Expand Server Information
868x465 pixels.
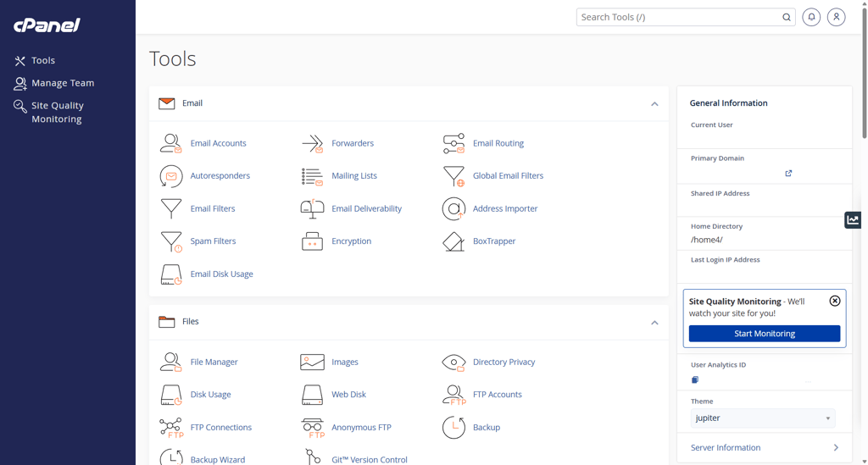click(x=765, y=448)
